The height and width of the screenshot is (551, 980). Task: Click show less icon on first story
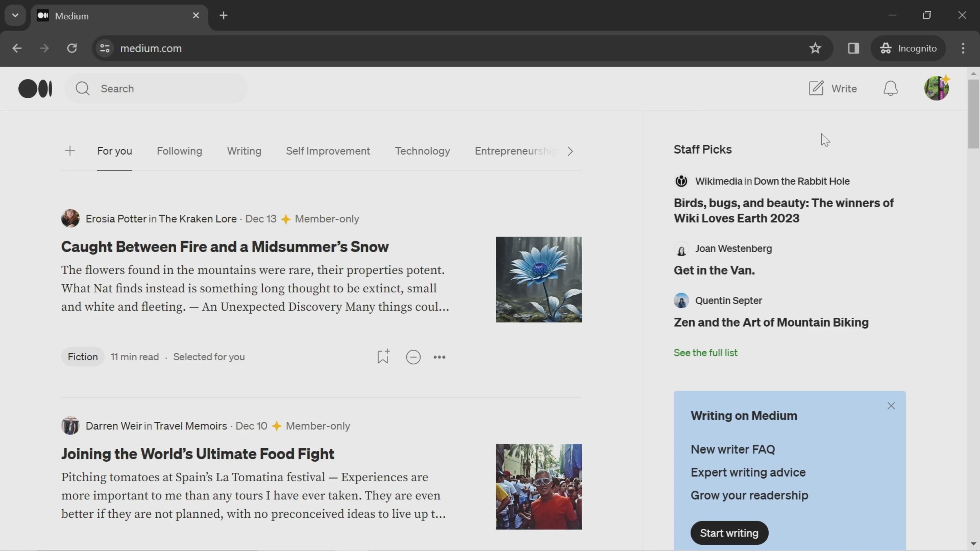tap(413, 357)
